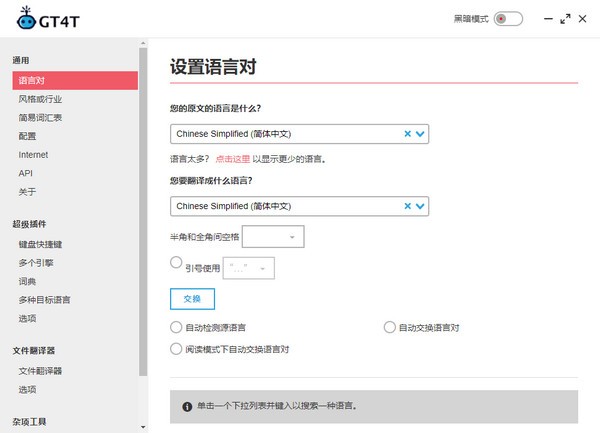600x433 pixels.
Task: Clear the target language selection (X icon)
Action: click(x=407, y=206)
